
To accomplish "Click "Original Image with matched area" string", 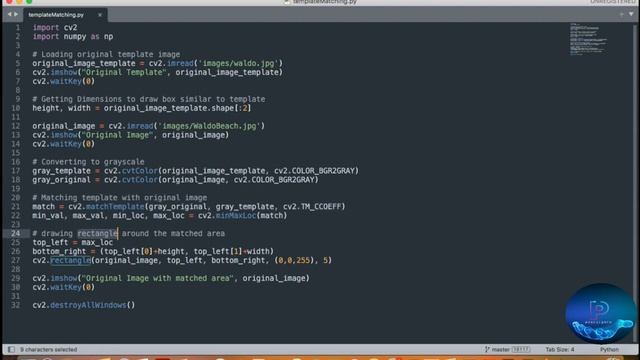I will [x=158, y=278].
